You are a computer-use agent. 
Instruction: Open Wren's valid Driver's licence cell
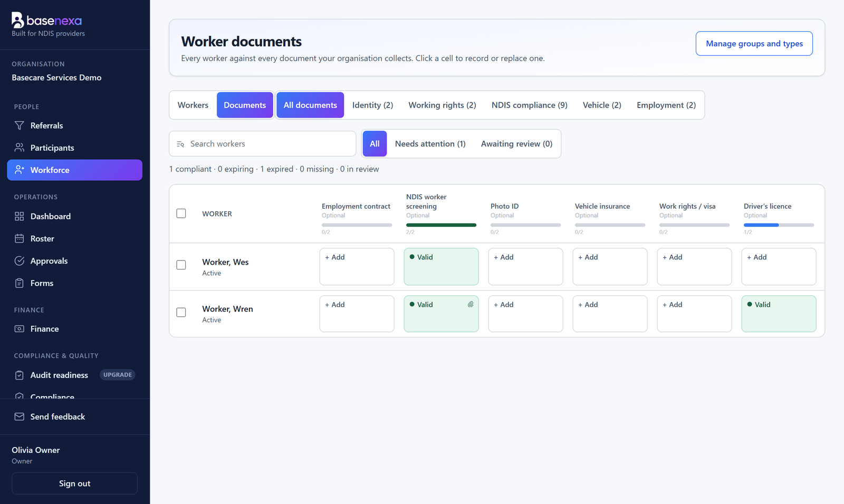point(779,314)
